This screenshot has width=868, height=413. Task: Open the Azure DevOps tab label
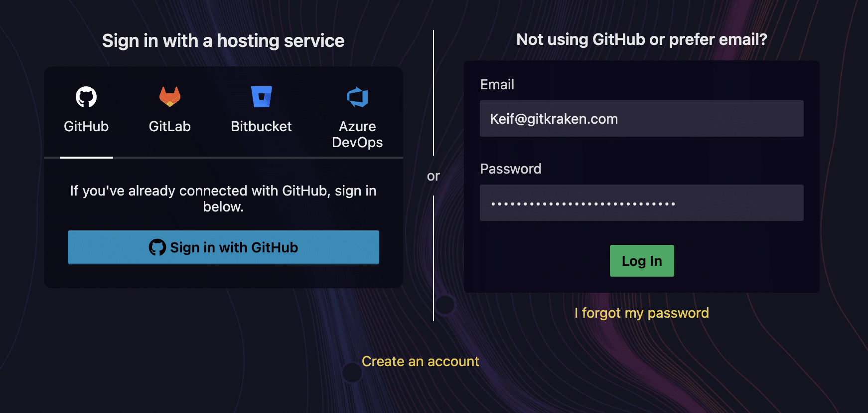(357, 135)
